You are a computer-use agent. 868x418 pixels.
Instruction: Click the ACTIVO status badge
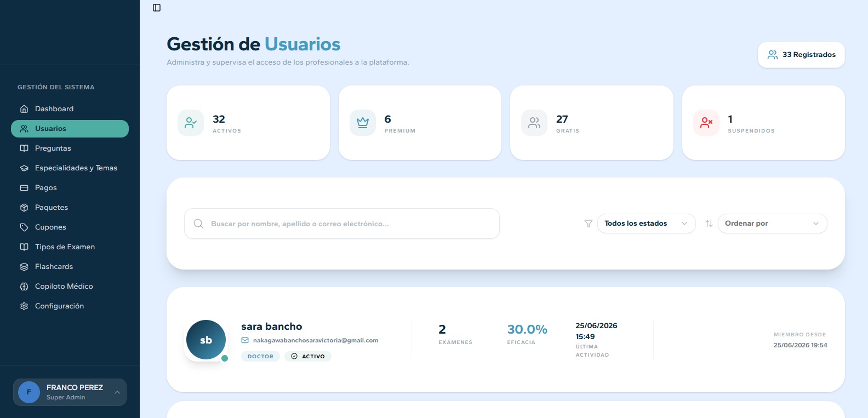point(308,357)
